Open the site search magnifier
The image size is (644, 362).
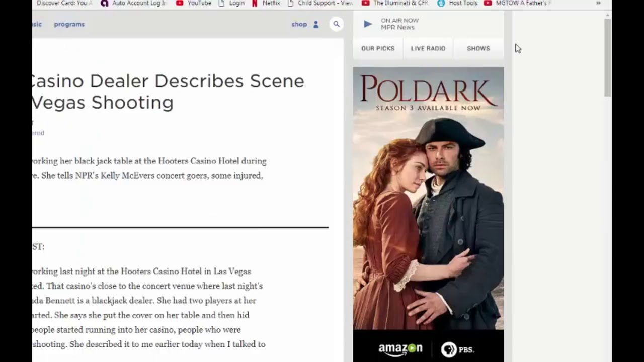tap(336, 24)
